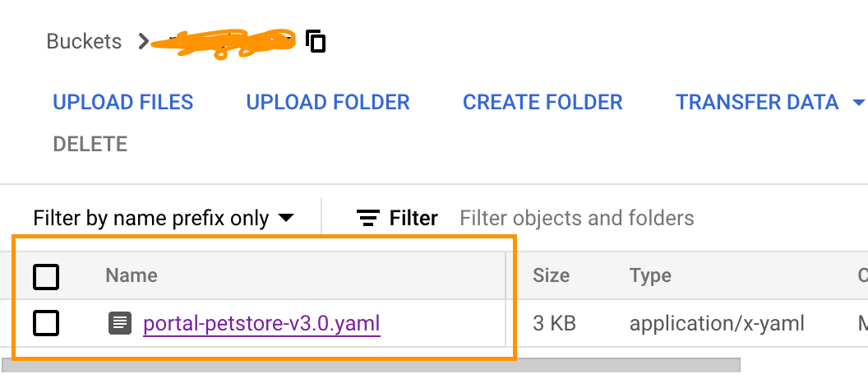Go to Buckets breadcrumb link
Screen dimensions: 868x388
click(x=84, y=41)
